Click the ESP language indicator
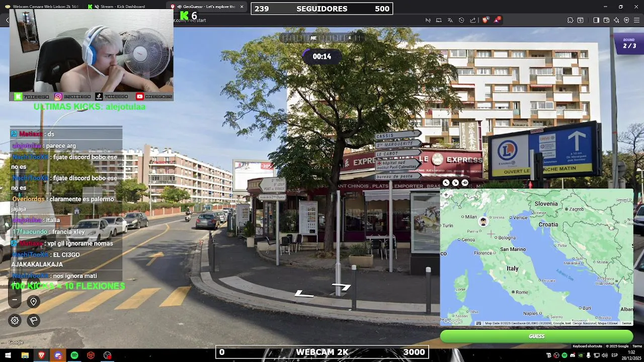The height and width of the screenshot is (362, 644). click(615, 355)
